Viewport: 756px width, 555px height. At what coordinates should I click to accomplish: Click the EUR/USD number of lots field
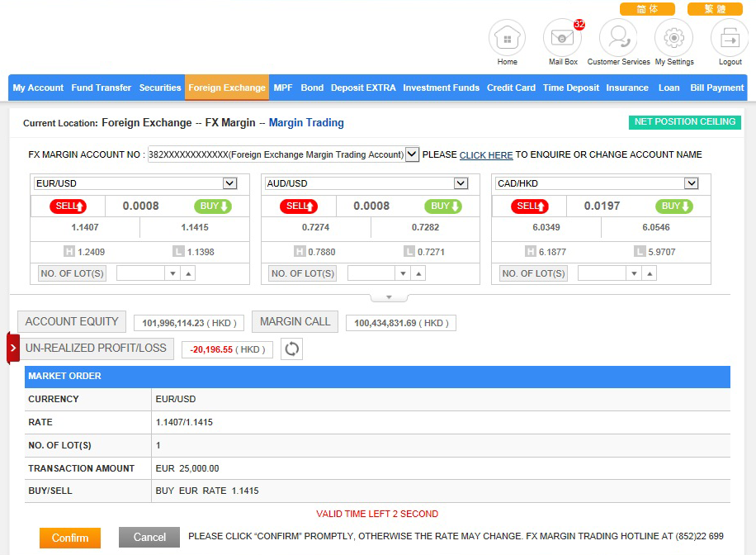pyautogui.click(x=140, y=273)
